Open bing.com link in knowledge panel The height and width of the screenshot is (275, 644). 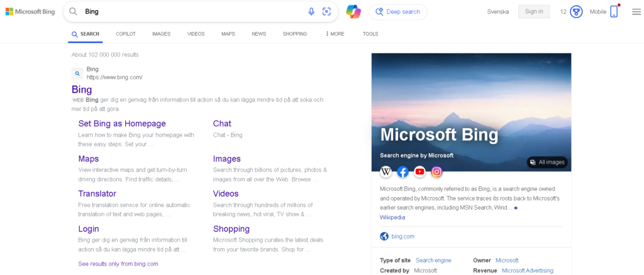403,237
